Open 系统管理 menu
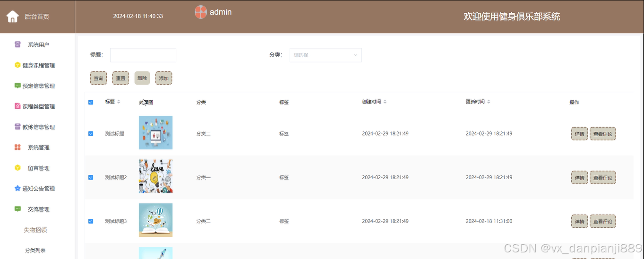This screenshot has width=644, height=259. pos(38,147)
